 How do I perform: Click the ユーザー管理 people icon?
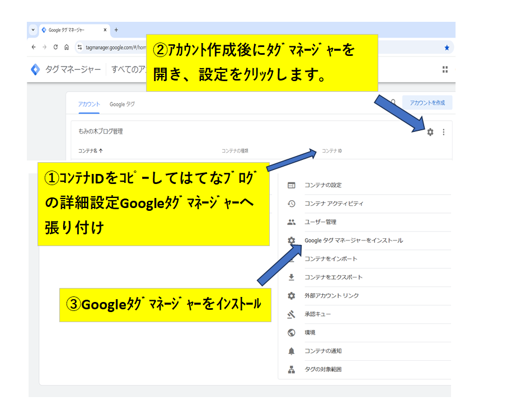point(292,222)
